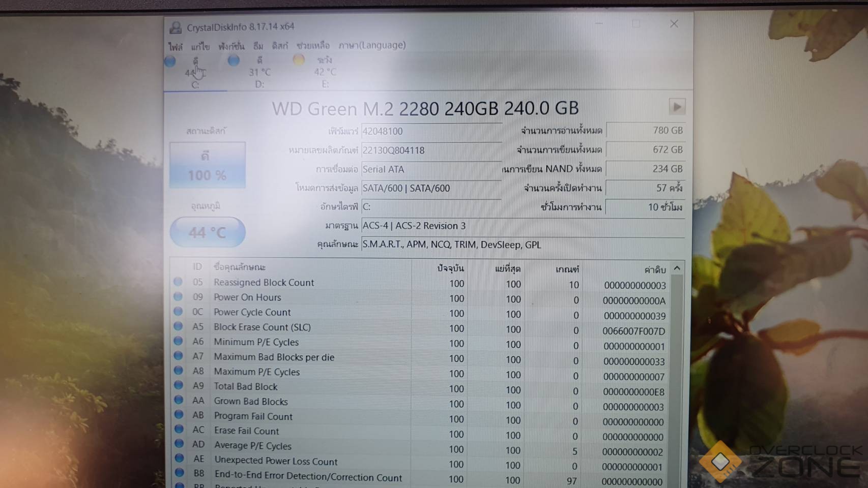Click status circle of Unexpected Power Loss Count

[179, 458]
